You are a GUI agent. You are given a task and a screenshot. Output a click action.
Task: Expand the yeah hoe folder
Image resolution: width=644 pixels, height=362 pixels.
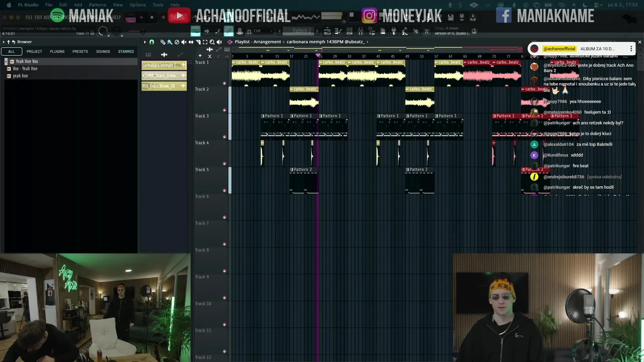click(9, 76)
